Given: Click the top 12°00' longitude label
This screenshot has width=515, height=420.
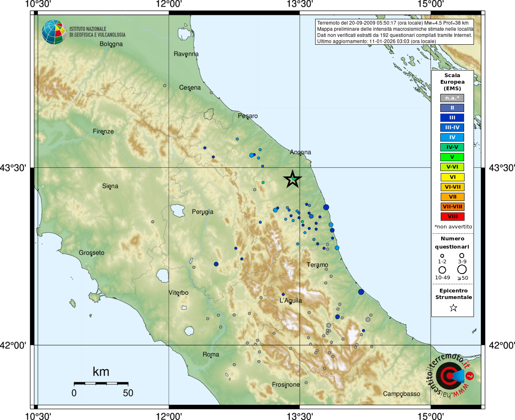Looking at the screenshot, I should coord(169,5).
